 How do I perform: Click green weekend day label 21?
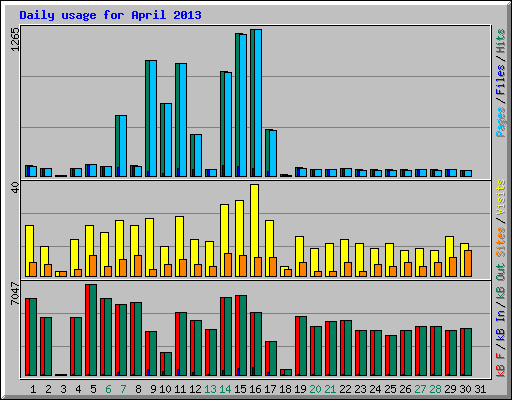[x=330, y=389]
